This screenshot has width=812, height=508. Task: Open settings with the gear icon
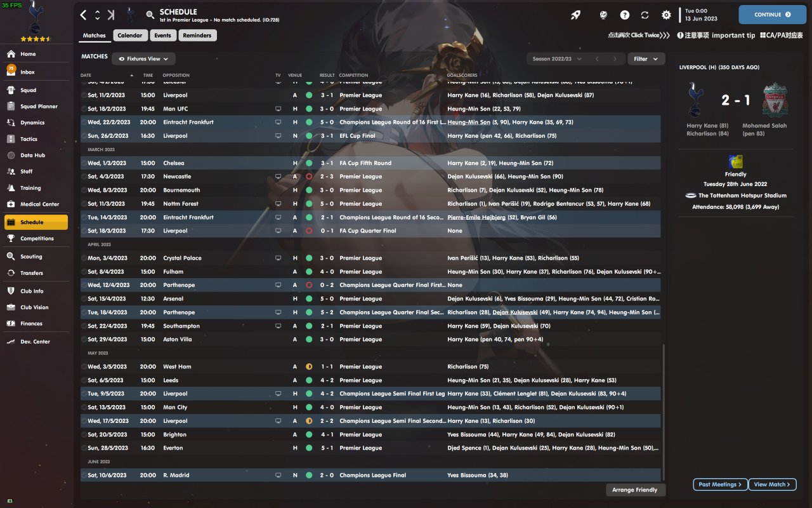[x=666, y=15]
